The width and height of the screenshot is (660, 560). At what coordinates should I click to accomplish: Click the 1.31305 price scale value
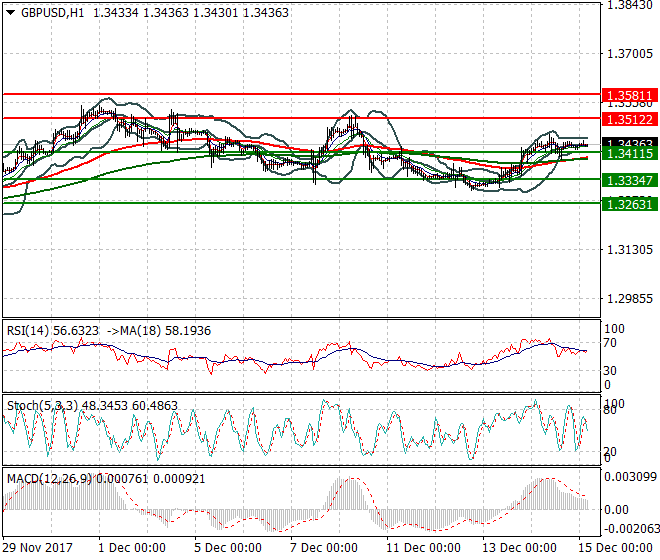point(630,250)
